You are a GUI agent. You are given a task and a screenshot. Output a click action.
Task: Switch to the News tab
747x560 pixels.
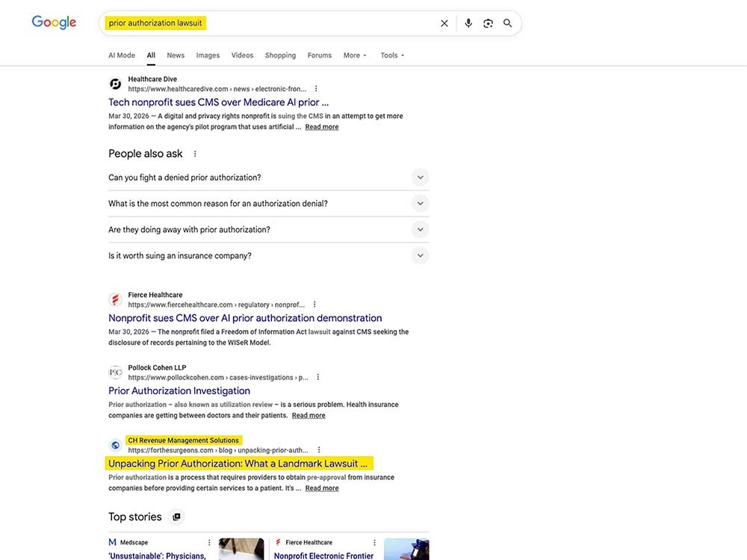click(176, 55)
